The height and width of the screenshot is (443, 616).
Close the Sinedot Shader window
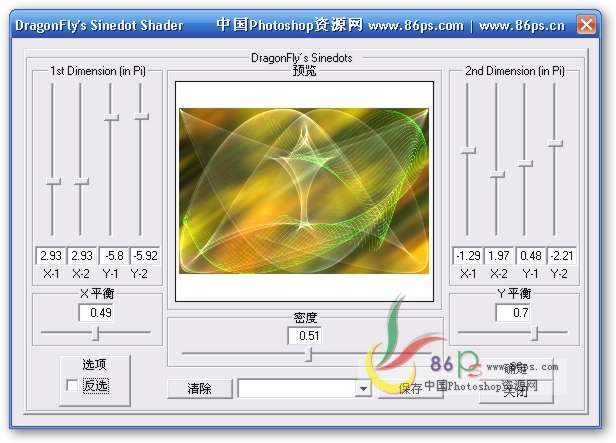586,25
